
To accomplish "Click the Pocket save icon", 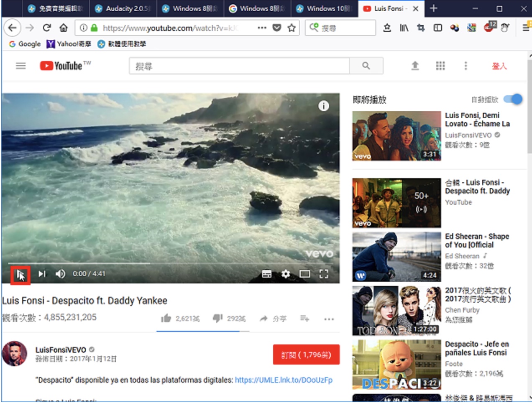I will point(277,28).
